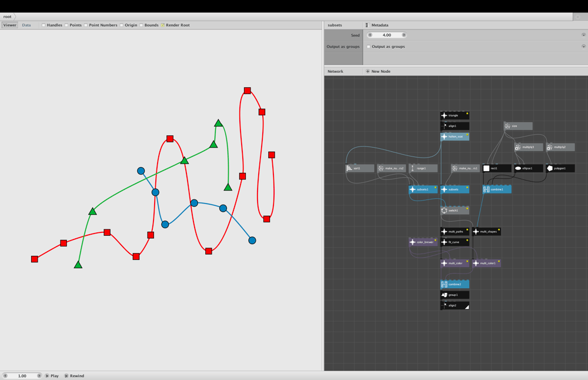This screenshot has height=380, width=588.
Task: Step the frame number forward
Action: click(39, 375)
